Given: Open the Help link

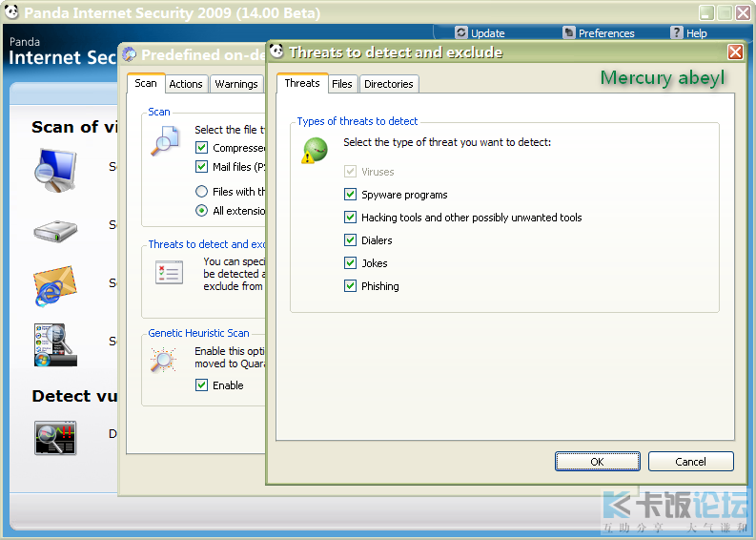Looking at the screenshot, I should point(696,33).
